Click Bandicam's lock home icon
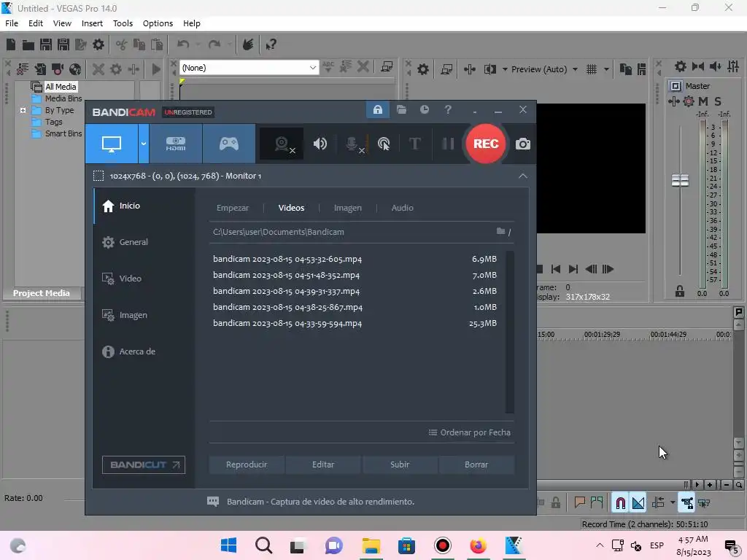This screenshot has width=747, height=560. (x=377, y=110)
